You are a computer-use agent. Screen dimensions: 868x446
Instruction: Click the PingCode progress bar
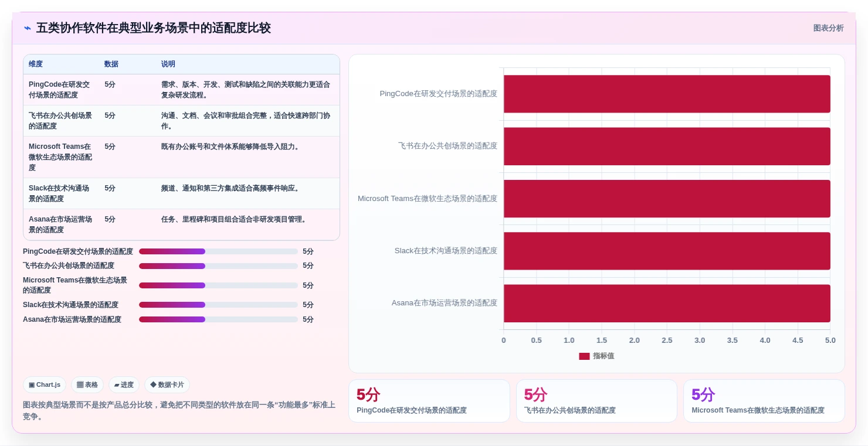click(218, 251)
